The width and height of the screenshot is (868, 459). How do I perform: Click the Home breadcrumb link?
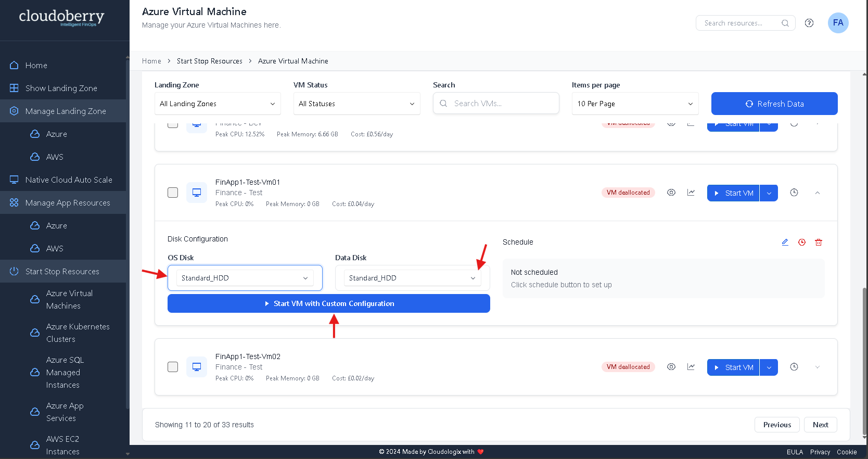pyautogui.click(x=151, y=61)
